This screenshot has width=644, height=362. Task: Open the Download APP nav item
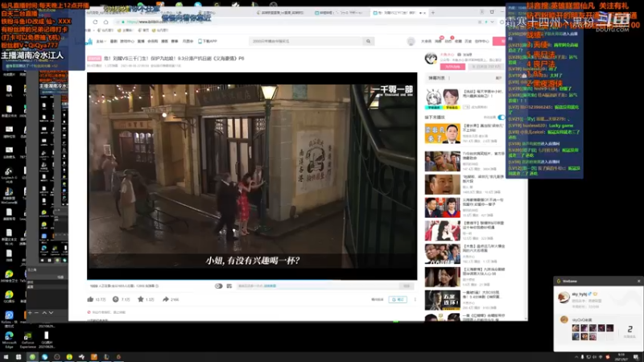click(208, 42)
